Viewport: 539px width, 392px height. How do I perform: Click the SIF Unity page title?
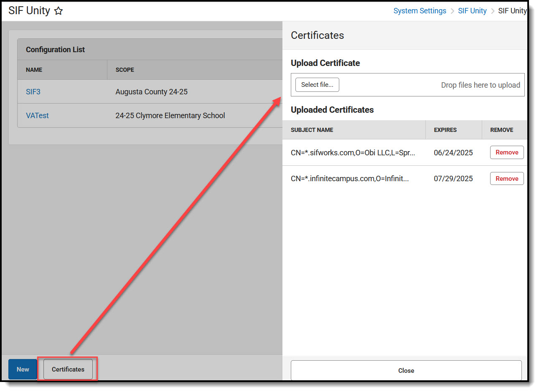[29, 11]
